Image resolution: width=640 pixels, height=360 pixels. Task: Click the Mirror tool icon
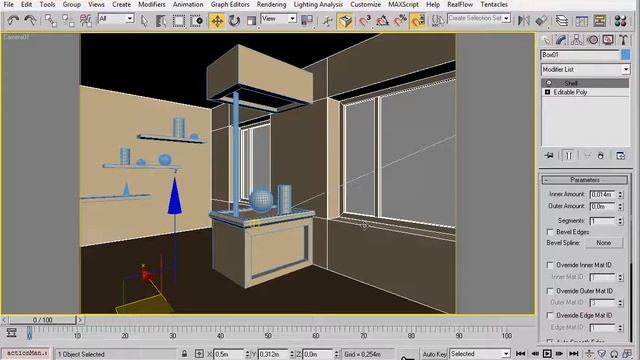tap(523, 20)
